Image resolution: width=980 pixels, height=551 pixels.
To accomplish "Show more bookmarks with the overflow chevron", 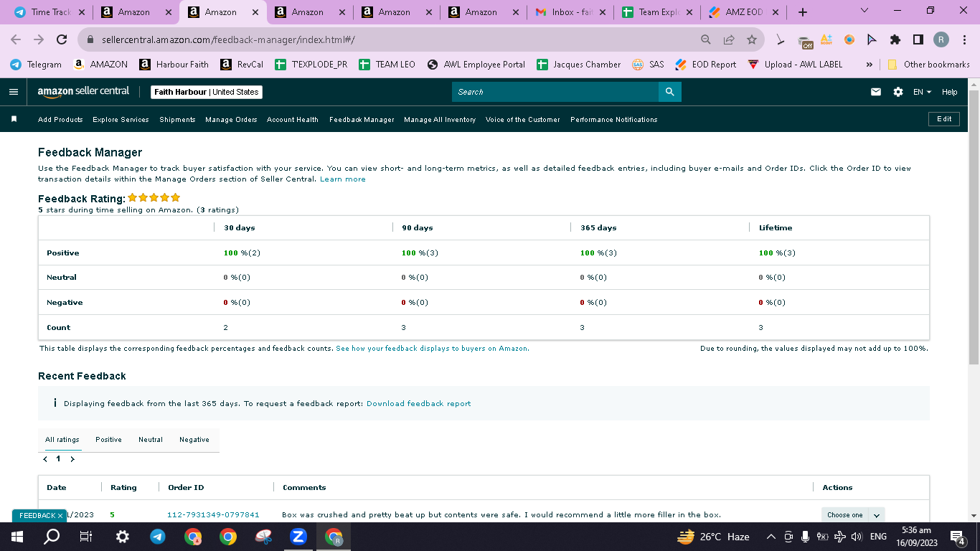I will (870, 64).
